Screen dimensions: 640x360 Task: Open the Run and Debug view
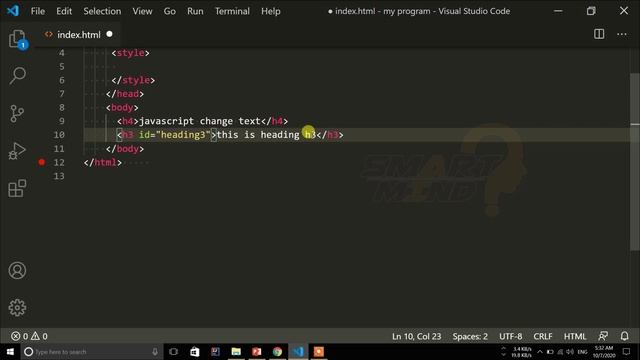(x=17, y=151)
